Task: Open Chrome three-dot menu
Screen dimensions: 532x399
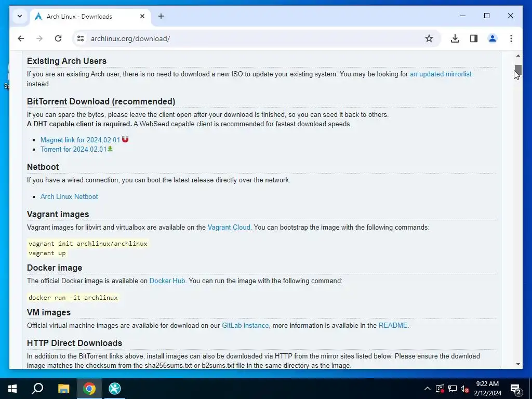Action: (511, 38)
